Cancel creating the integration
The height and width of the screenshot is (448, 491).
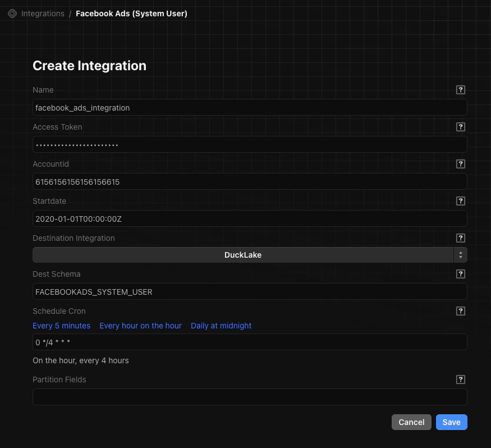tap(411, 422)
